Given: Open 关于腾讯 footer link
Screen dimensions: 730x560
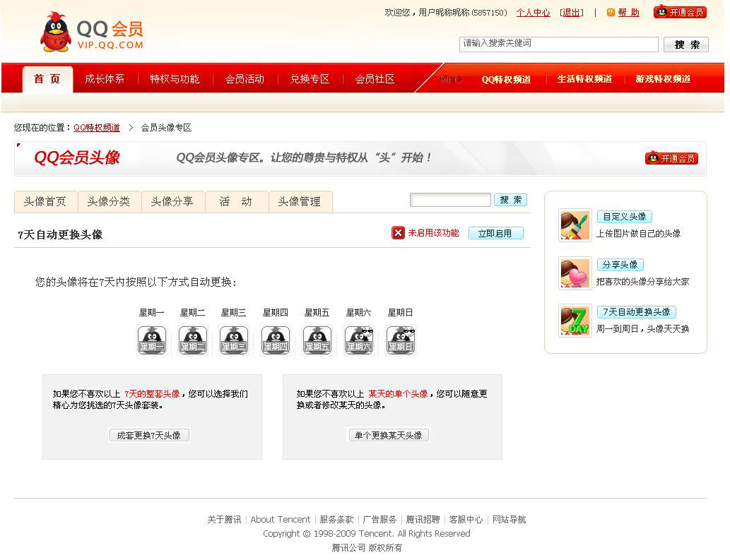Looking at the screenshot, I should [225, 520].
